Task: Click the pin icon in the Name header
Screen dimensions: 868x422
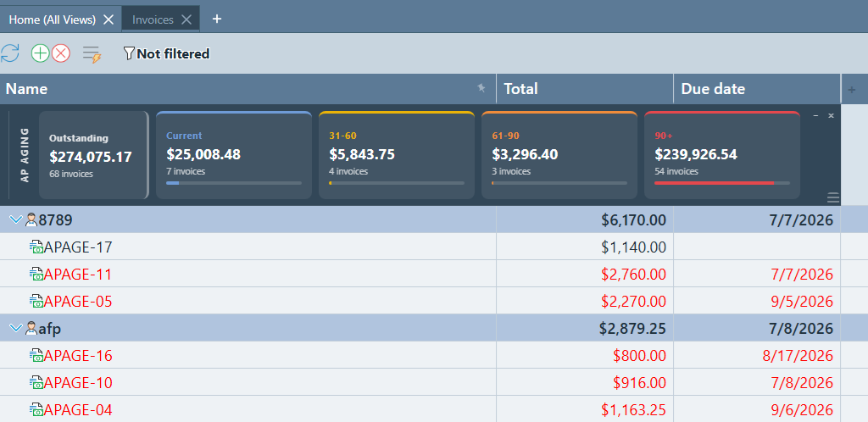Action: click(x=481, y=87)
